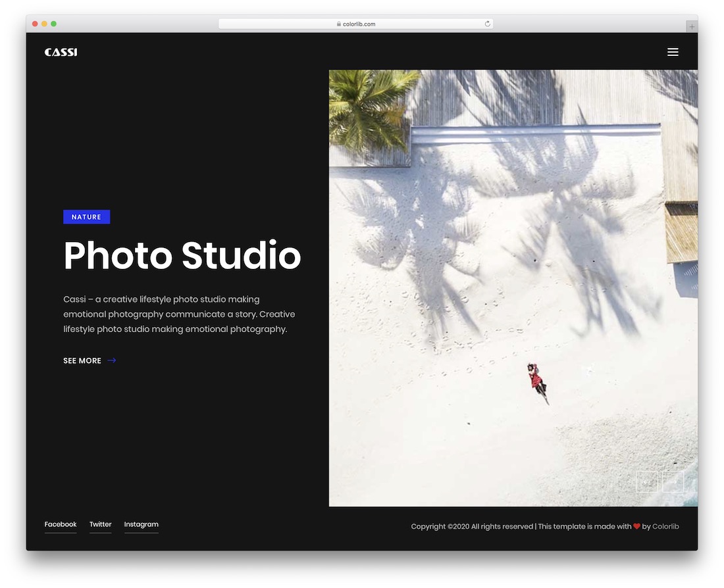Open new browser tab with plus icon
The image size is (724, 588).
[692, 25]
